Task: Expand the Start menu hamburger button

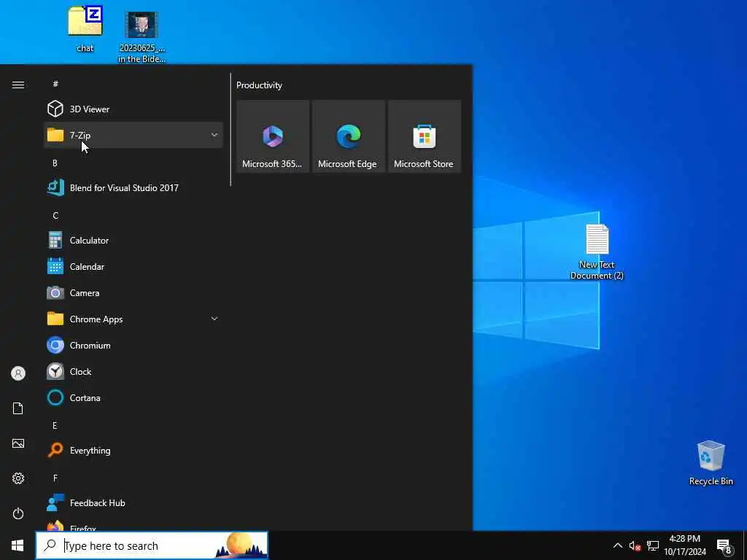Action: tap(18, 85)
